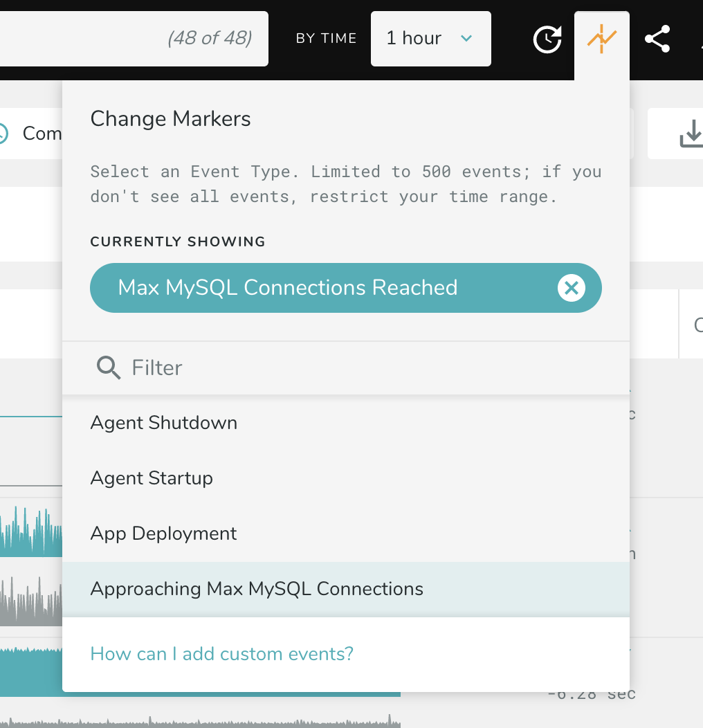This screenshot has width=703, height=728.
Task: Open the How can I add custom events link
Action: click(x=222, y=654)
